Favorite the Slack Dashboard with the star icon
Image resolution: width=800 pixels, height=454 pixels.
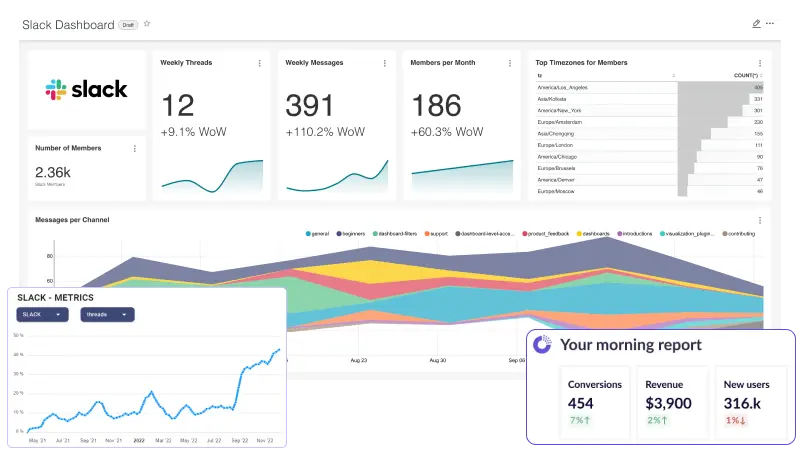click(x=147, y=24)
